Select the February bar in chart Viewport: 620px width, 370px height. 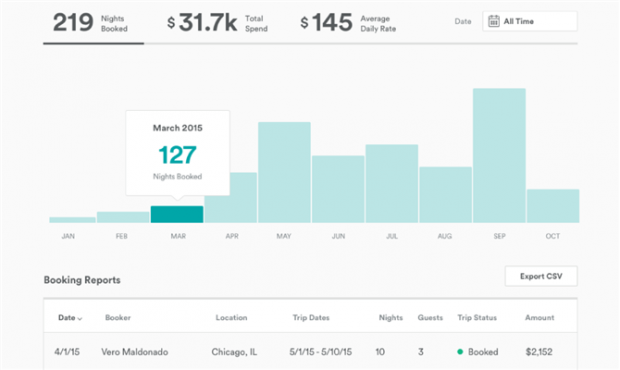[123, 217]
